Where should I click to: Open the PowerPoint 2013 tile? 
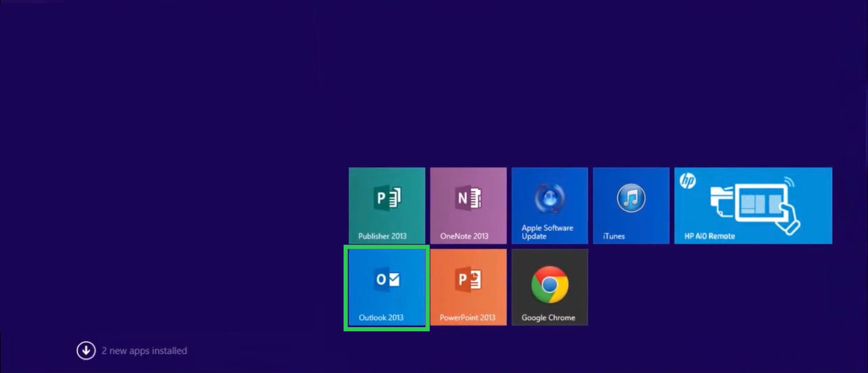[468, 287]
